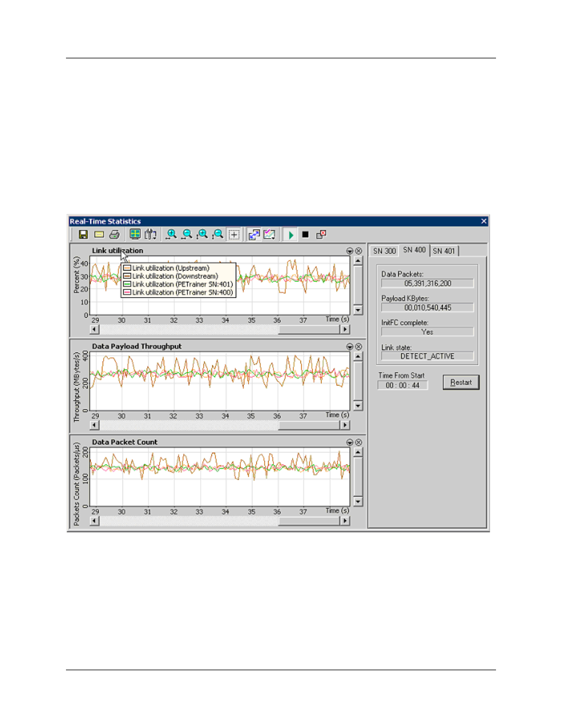Click the Restart button
The height and width of the screenshot is (728, 562).
pos(461,383)
